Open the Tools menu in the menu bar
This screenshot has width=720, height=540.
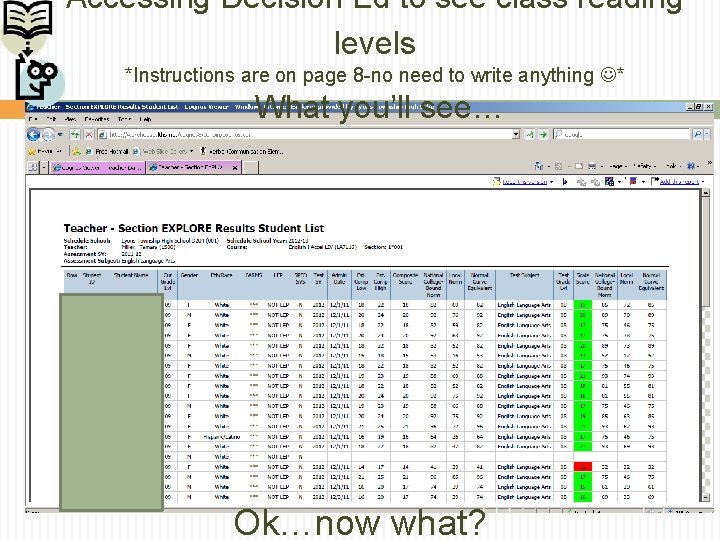coord(124,119)
